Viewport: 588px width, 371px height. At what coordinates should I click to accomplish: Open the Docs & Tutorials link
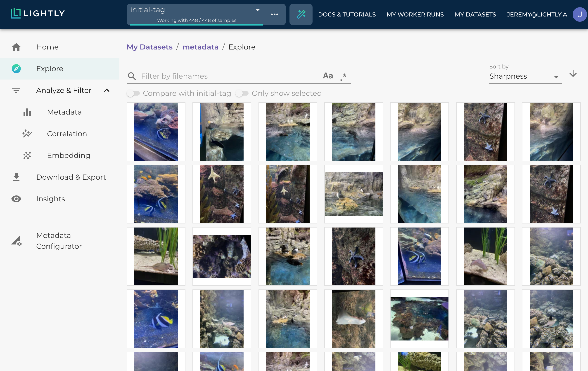coord(347,14)
